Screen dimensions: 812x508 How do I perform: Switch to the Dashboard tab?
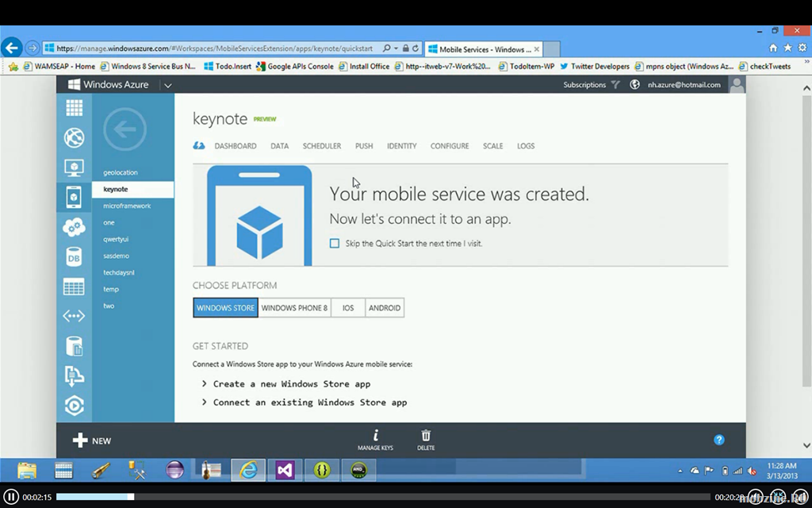pos(235,146)
